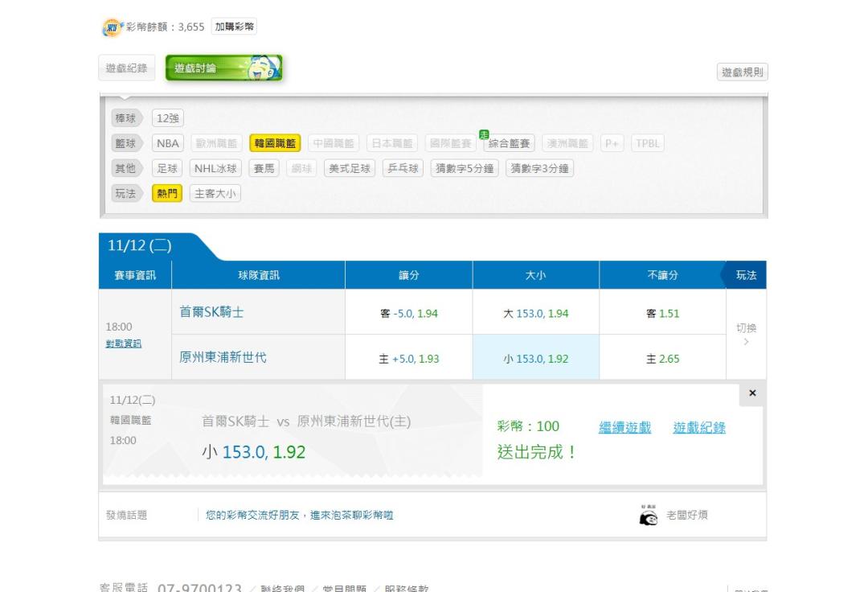Select the 日本職籃 filter
The height and width of the screenshot is (592, 868).
click(x=392, y=143)
